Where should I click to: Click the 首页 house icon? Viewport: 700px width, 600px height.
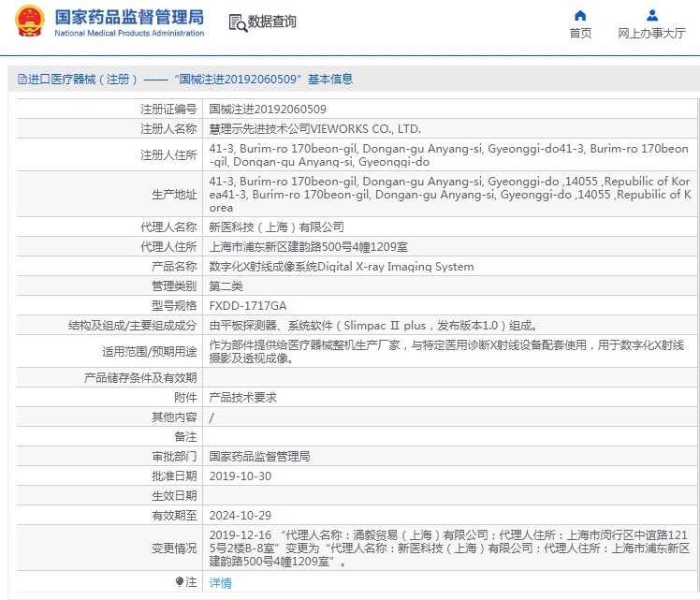580,15
